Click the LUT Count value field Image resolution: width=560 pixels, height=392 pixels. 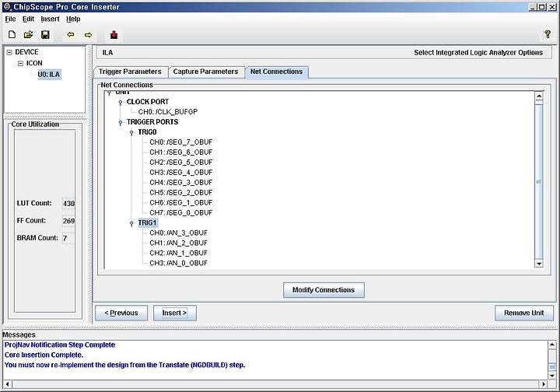click(x=68, y=204)
